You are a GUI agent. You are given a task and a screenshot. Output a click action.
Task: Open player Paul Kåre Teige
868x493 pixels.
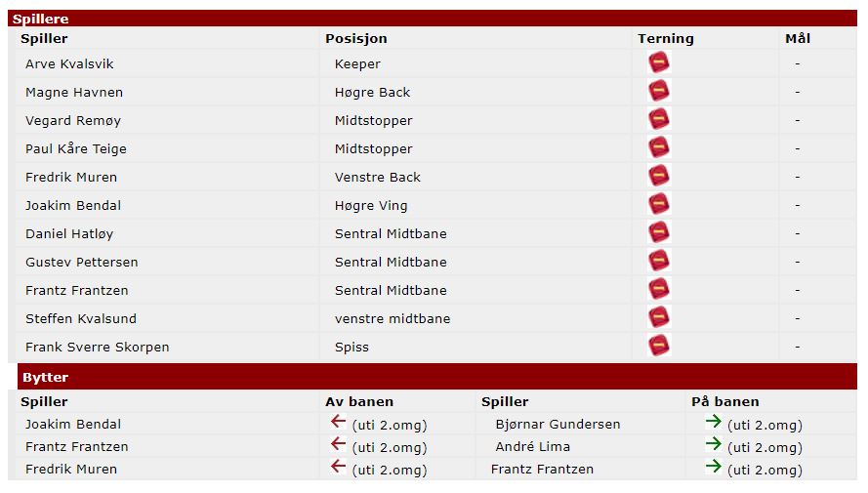(76, 148)
